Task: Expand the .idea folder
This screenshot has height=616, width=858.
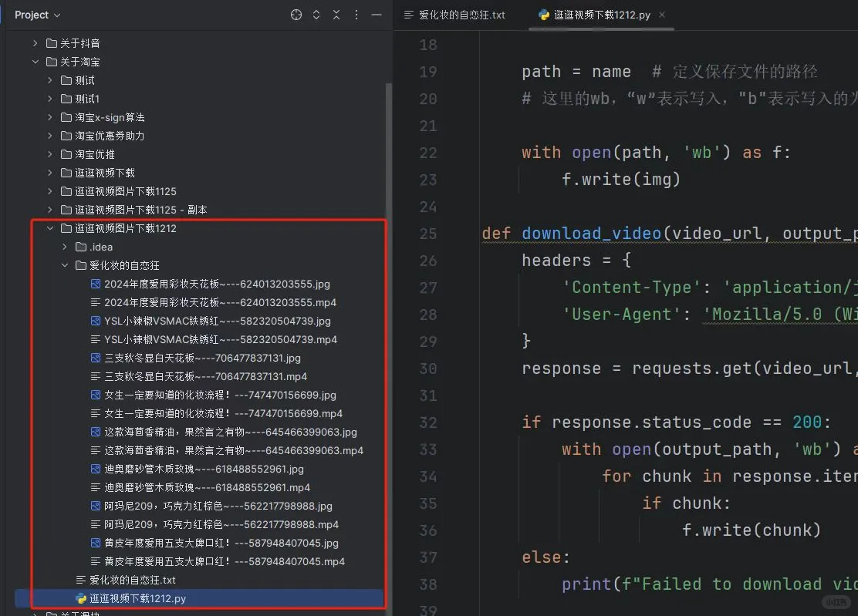Action: [65, 247]
